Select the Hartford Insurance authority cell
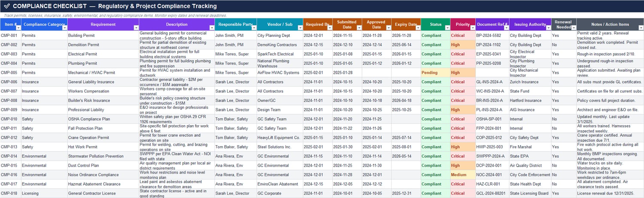 point(530,101)
